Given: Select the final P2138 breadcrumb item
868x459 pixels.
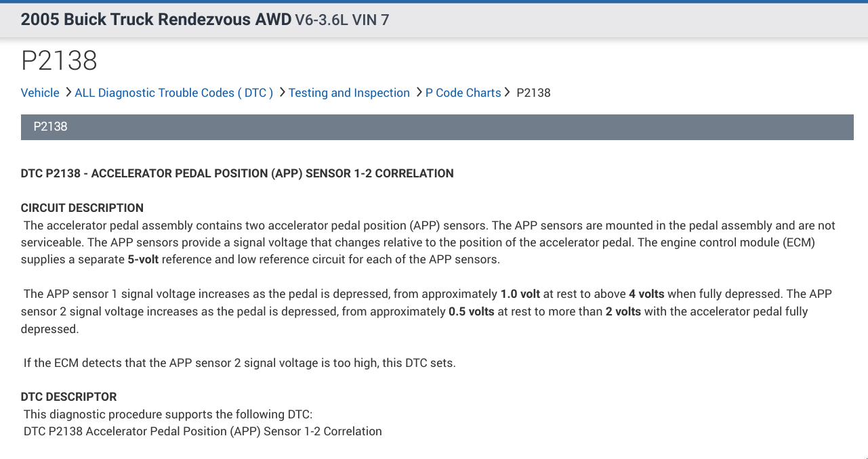Looking at the screenshot, I should coord(533,93).
